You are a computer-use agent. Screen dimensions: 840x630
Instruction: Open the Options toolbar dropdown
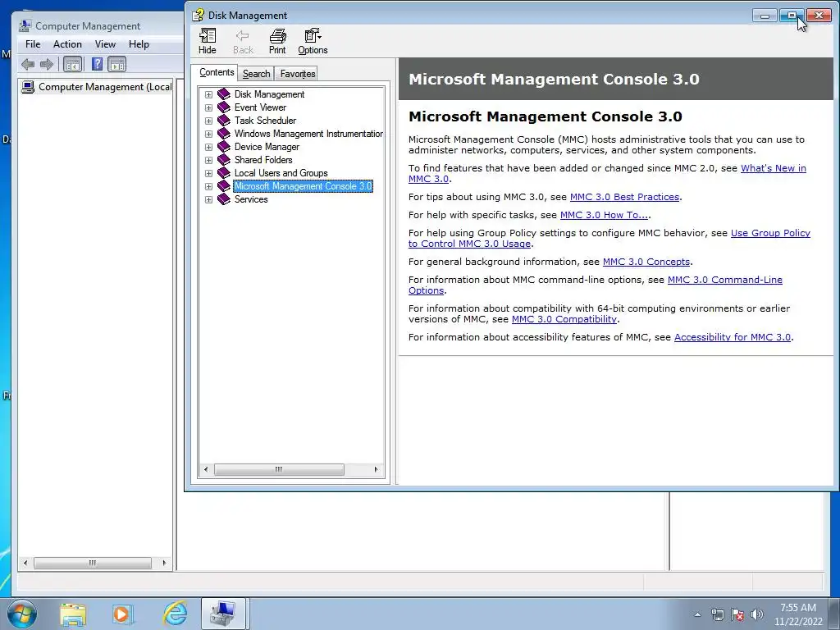click(x=313, y=41)
